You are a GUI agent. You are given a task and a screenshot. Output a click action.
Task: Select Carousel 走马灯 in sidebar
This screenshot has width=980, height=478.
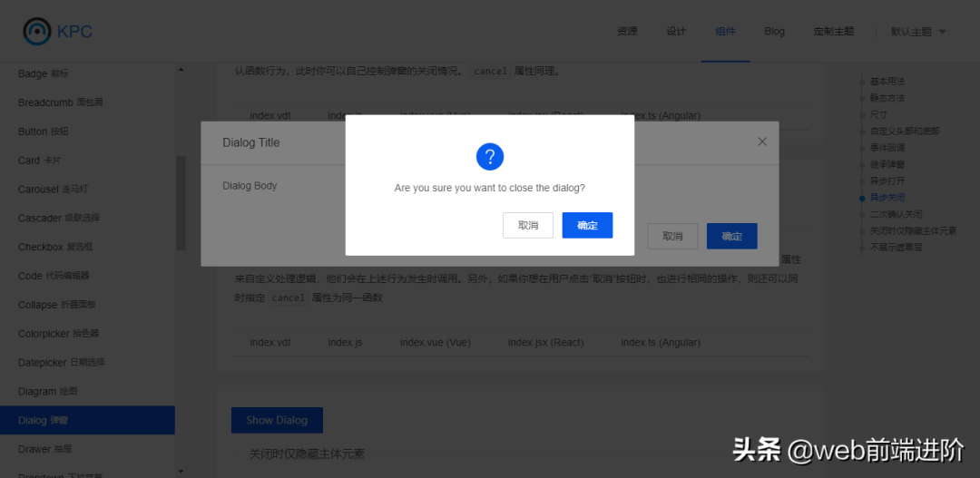tap(87, 190)
